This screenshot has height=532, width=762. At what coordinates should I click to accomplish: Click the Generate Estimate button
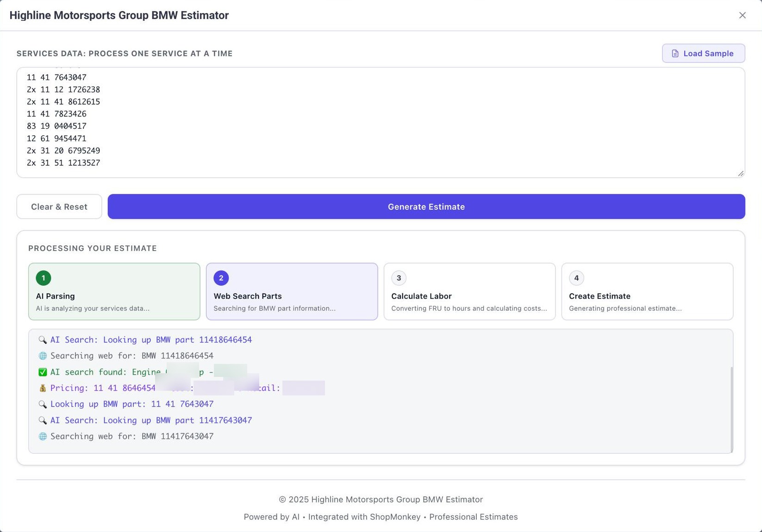pyautogui.click(x=426, y=207)
